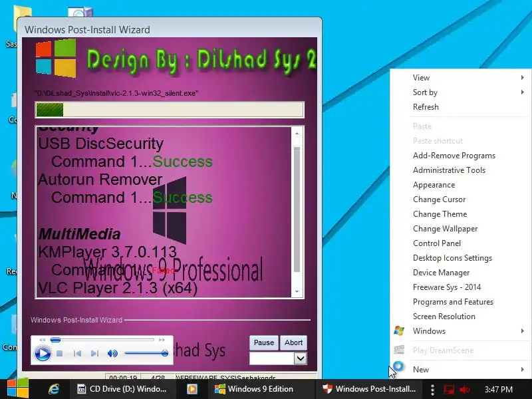Click the rewind arrows beside seek bar
Viewport: 532px width, 399px height.
[x=42, y=340]
